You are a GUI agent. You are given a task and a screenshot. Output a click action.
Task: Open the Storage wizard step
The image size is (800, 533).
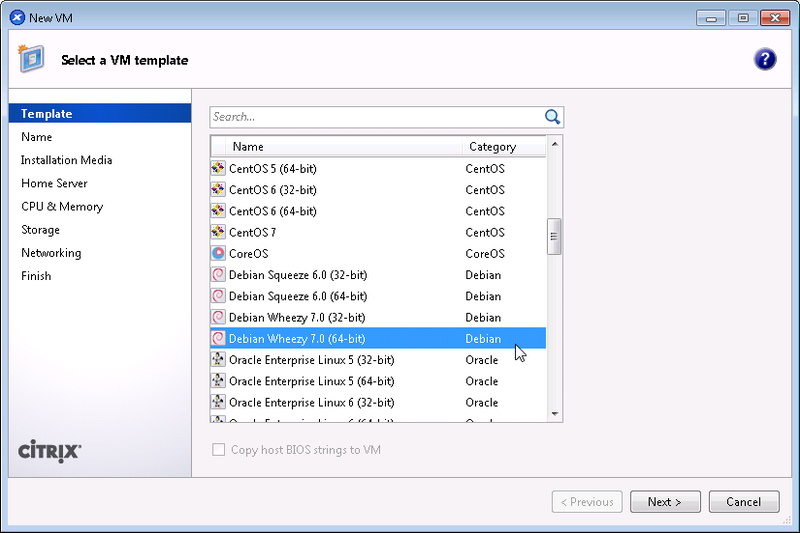[40, 230]
